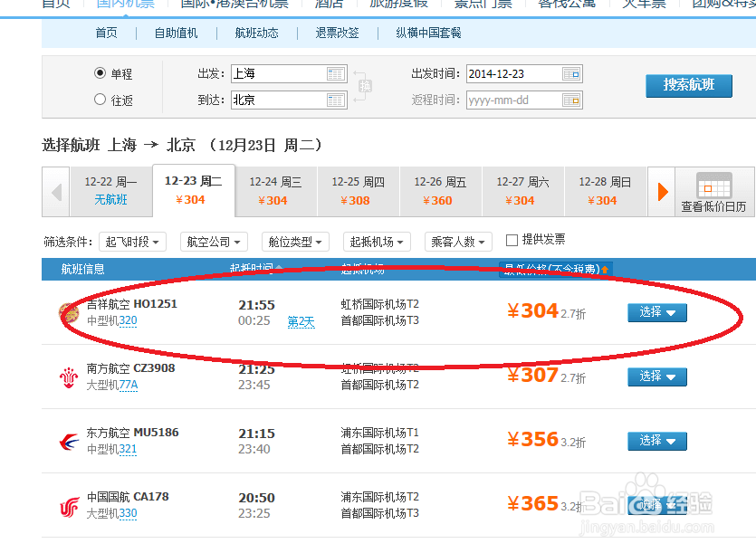
Task: Open the 自助值机 menu item
Action: [176, 33]
